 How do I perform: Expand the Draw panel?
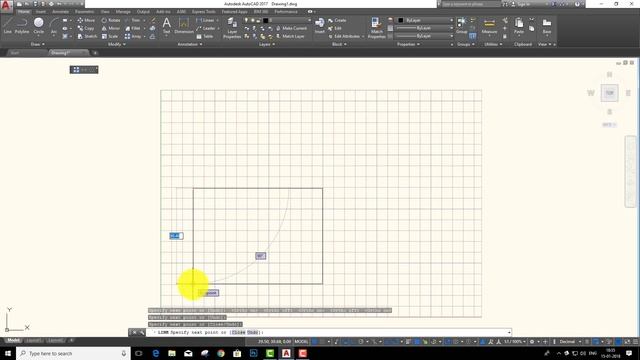tap(38, 44)
